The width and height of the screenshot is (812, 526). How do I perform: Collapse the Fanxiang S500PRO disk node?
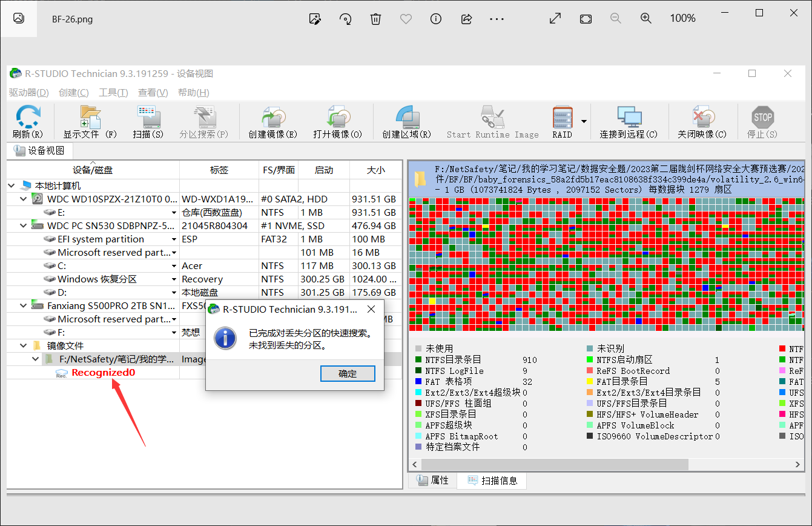tap(23, 306)
